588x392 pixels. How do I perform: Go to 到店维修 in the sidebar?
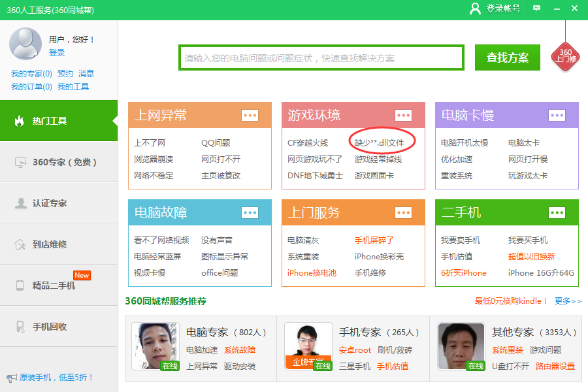click(x=59, y=243)
